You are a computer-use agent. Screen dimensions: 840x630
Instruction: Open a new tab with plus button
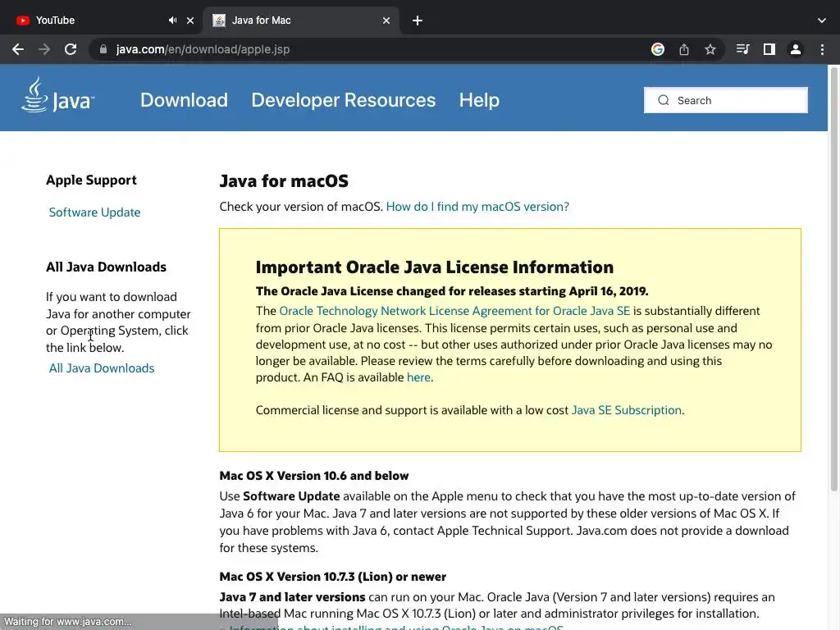coord(418,21)
